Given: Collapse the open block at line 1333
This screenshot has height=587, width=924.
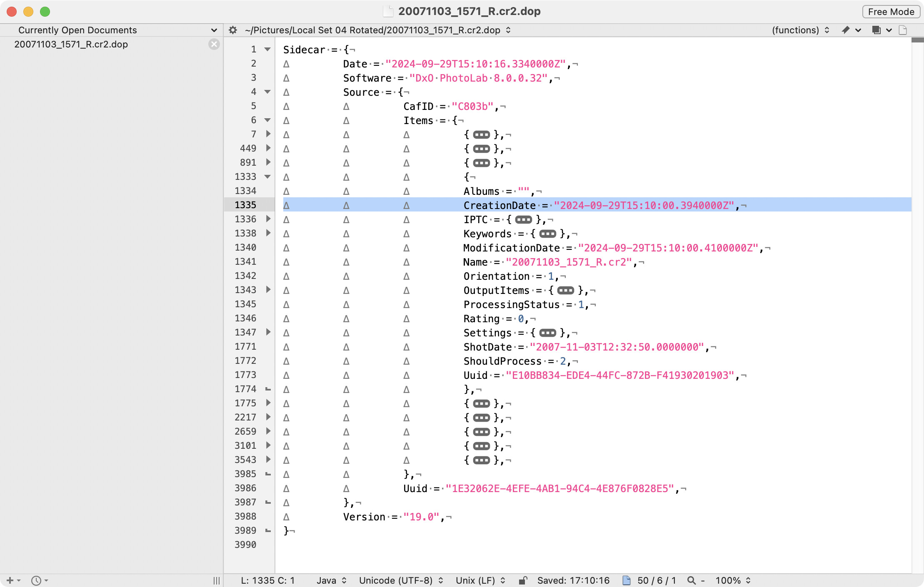Looking at the screenshot, I should tap(267, 177).
